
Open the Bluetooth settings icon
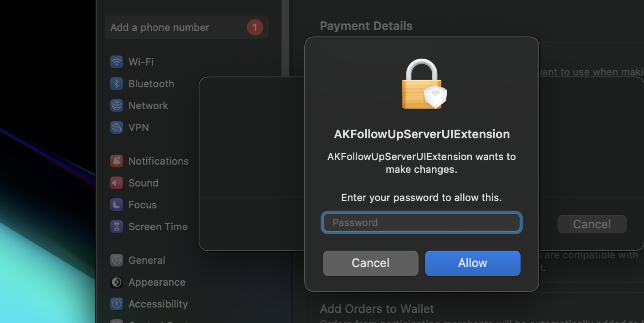pos(117,84)
